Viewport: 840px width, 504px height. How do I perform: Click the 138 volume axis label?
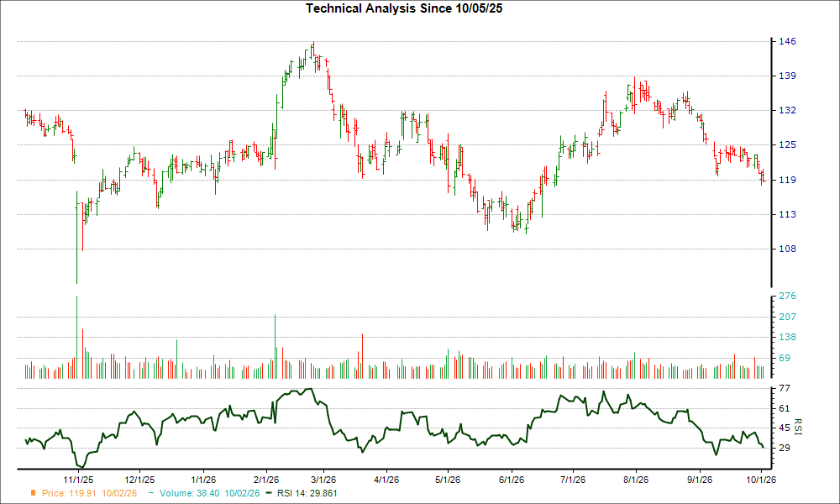[x=787, y=337]
